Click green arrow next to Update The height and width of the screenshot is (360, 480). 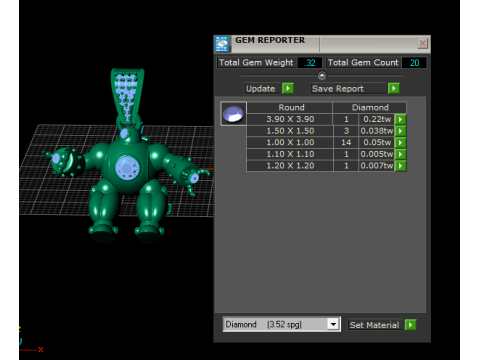288,88
